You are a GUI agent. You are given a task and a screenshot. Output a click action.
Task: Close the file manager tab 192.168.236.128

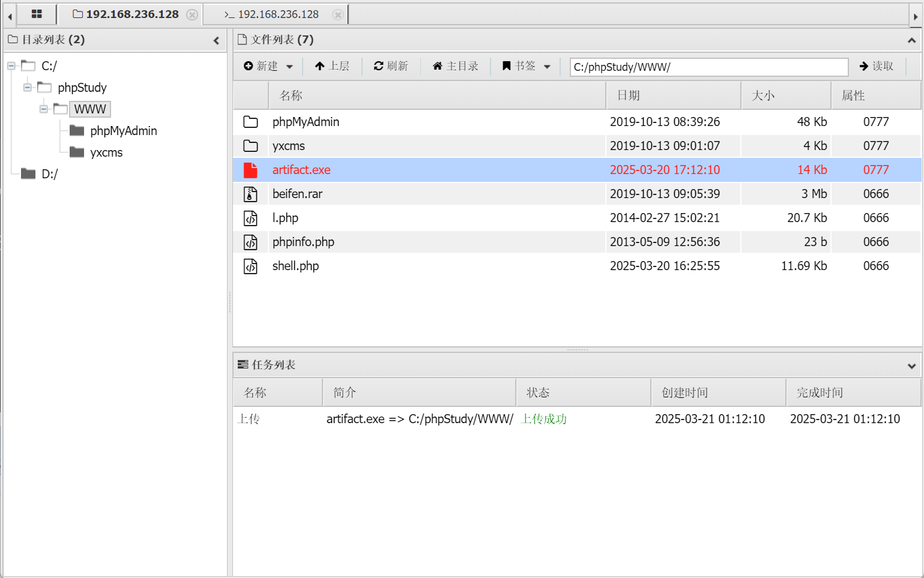(x=192, y=14)
